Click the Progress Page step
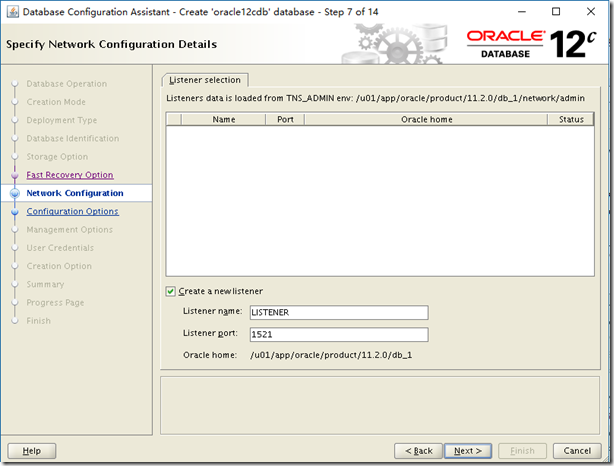Image resolution: width=614 pixels, height=466 pixels. point(55,302)
